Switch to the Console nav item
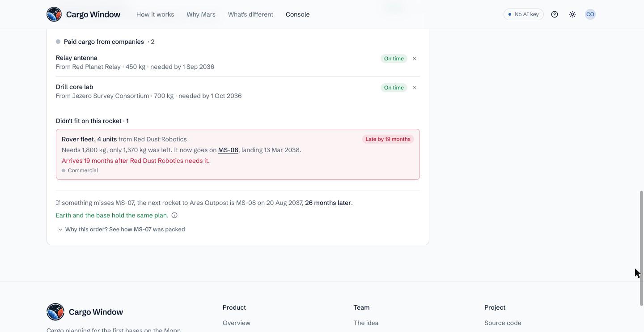The width and height of the screenshot is (644, 332). [298, 14]
